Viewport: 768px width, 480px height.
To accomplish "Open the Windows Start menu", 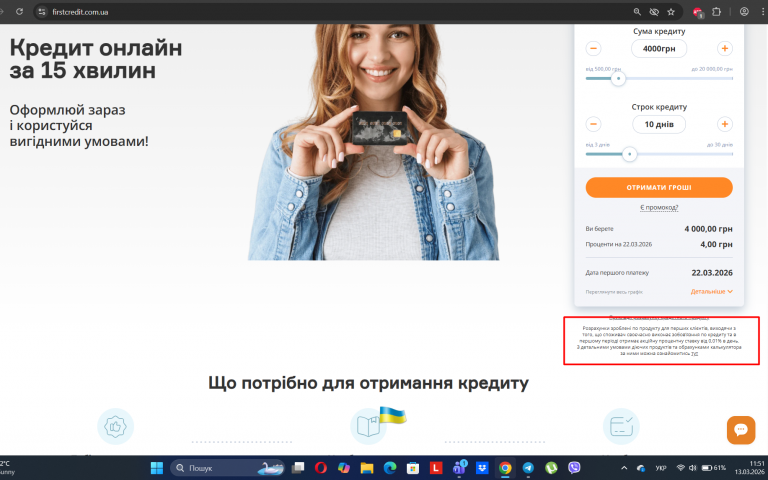I will (157, 468).
